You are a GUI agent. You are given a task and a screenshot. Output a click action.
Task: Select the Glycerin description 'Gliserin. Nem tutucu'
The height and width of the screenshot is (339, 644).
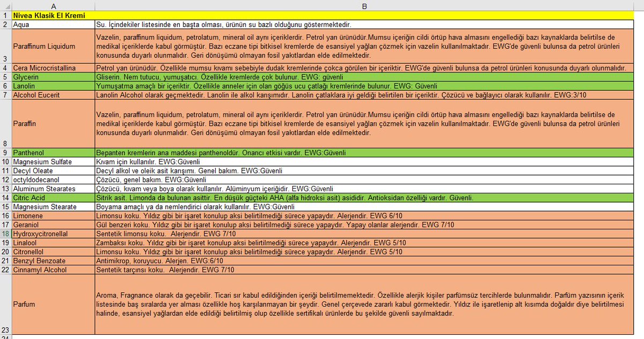pos(364,77)
